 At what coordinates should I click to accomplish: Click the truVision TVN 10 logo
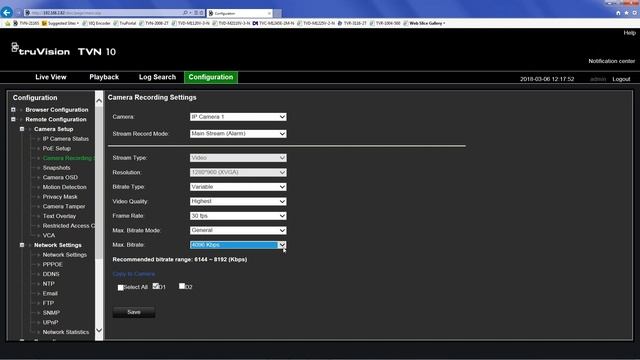63,50
